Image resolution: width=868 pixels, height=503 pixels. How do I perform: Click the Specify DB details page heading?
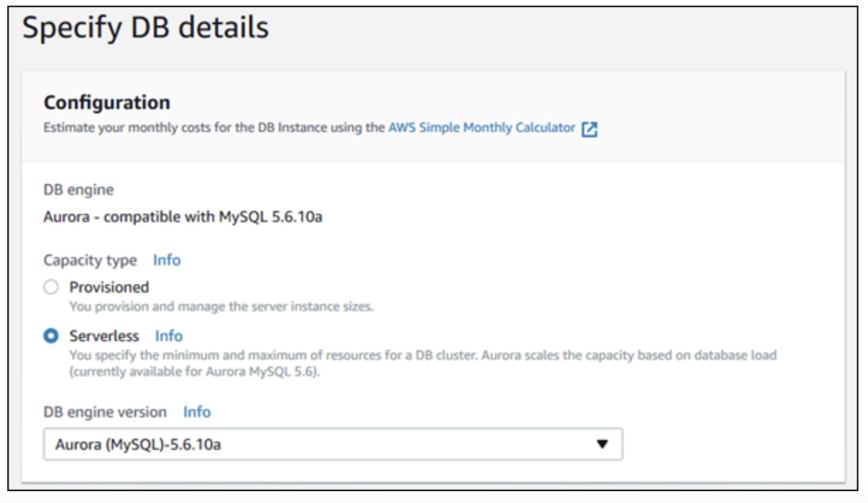(145, 28)
